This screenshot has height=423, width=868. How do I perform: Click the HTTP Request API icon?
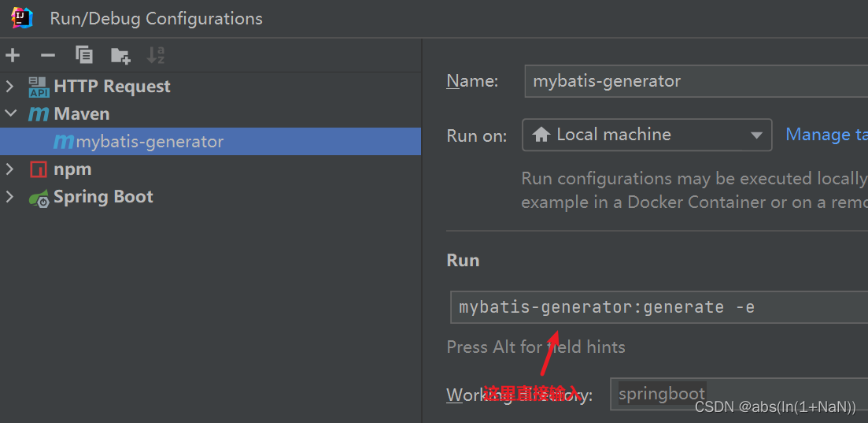coord(39,87)
